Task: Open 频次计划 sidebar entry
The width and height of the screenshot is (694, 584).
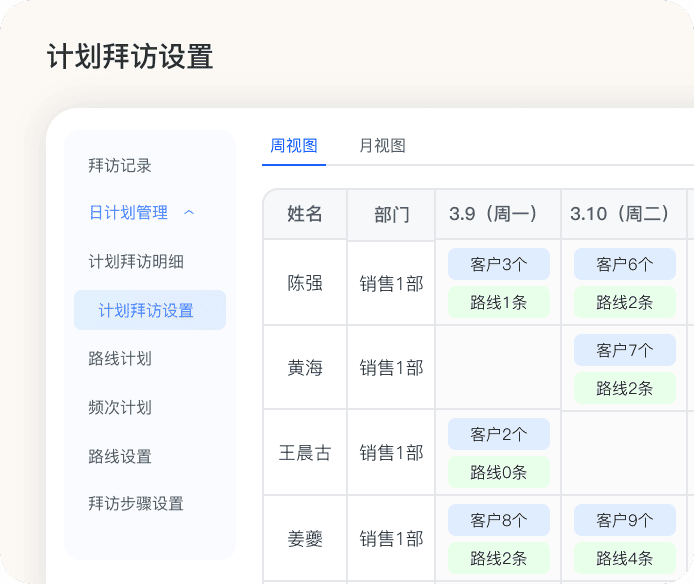Action: coord(120,407)
